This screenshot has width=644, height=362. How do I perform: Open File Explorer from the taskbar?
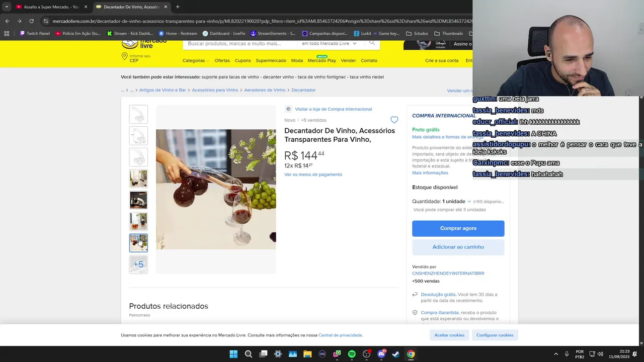click(307, 354)
